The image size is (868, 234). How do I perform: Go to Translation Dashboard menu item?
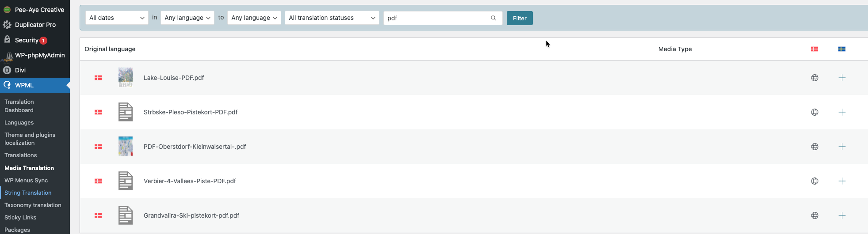pos(19,106)
